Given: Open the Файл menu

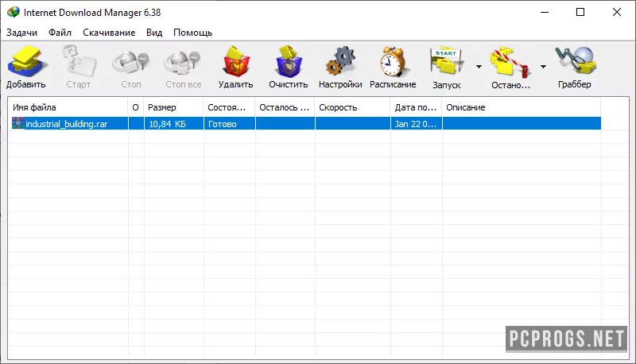Looking at the screenshot, I should tap(60, 33).
